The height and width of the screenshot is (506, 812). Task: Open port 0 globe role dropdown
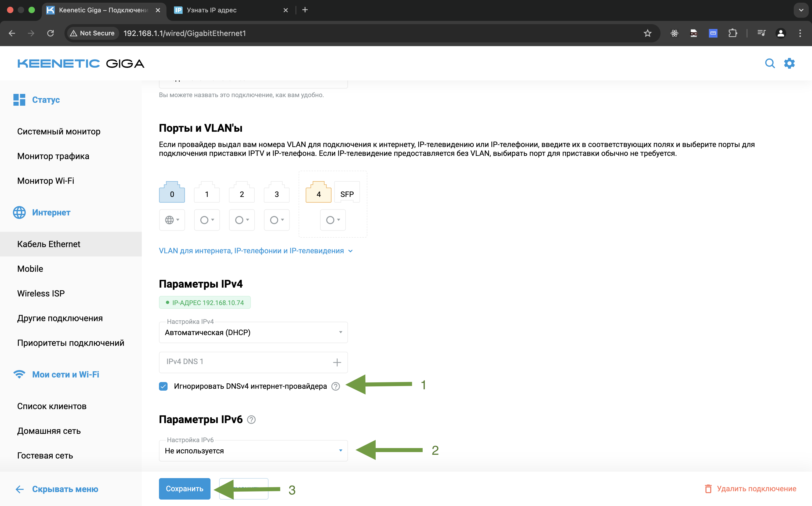[x=172, y=220]
